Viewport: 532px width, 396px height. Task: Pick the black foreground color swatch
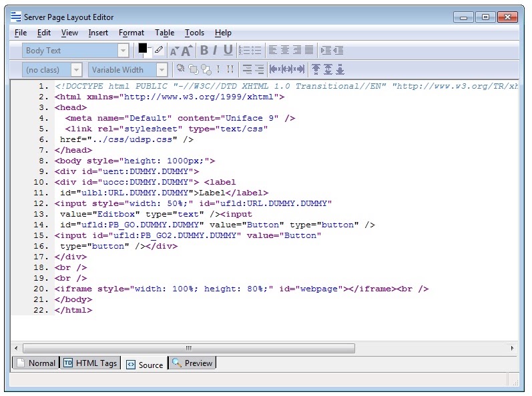coord(142,48)
